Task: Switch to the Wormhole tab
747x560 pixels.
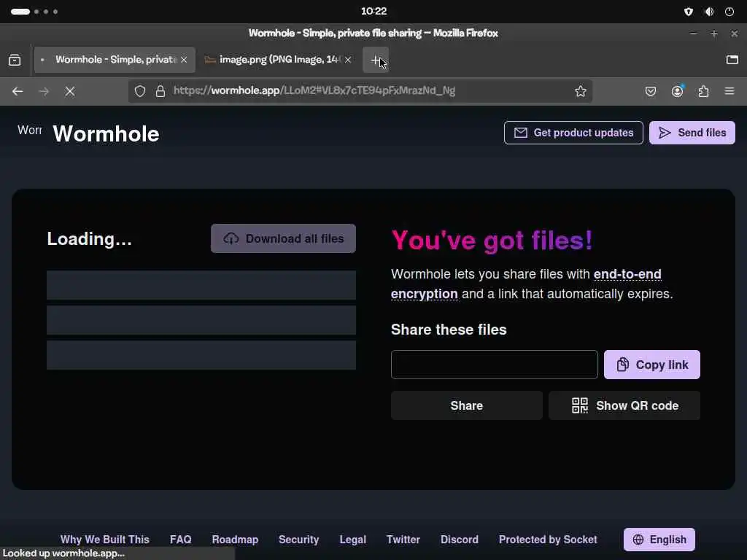Action: [x=115, y=60]
